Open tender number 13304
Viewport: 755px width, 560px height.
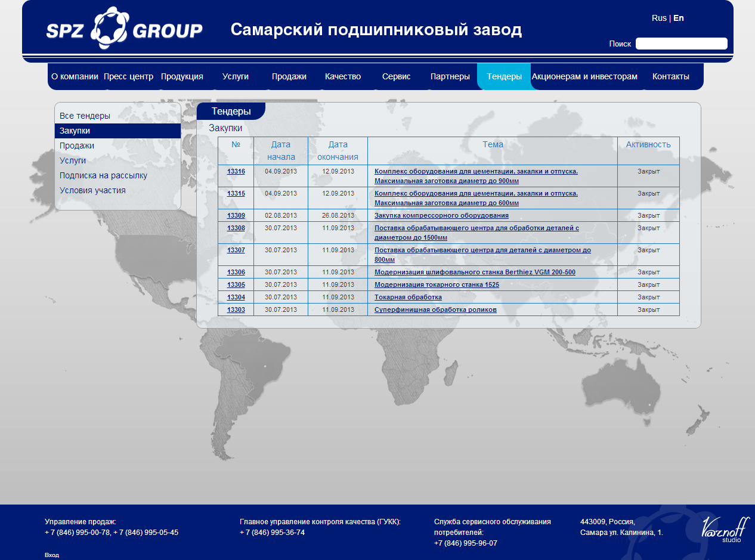point(236,297)
